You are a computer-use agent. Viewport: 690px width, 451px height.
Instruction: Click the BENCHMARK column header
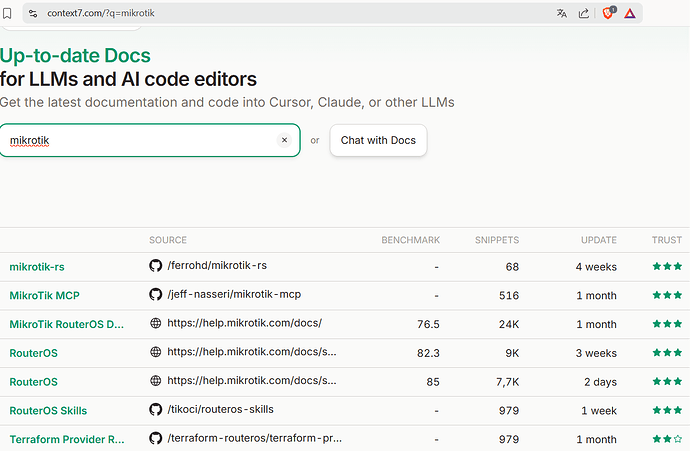(411, 240)
